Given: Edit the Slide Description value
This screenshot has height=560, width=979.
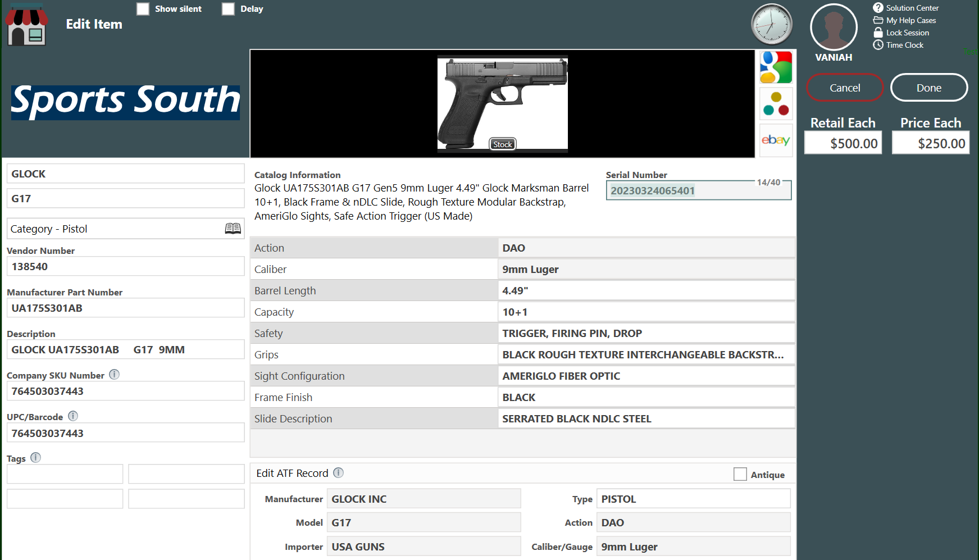Looking at the screenshot, I should click(646, 418).
